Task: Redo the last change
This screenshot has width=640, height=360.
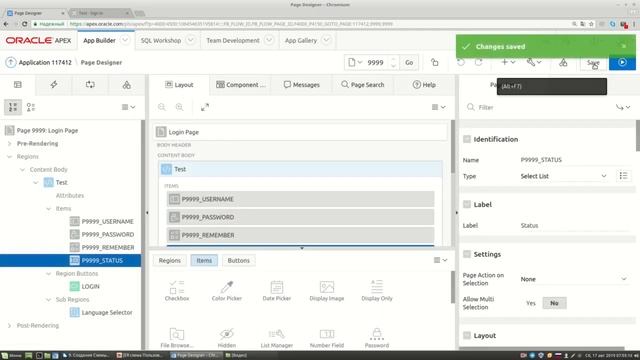Action: click(478, 62)
